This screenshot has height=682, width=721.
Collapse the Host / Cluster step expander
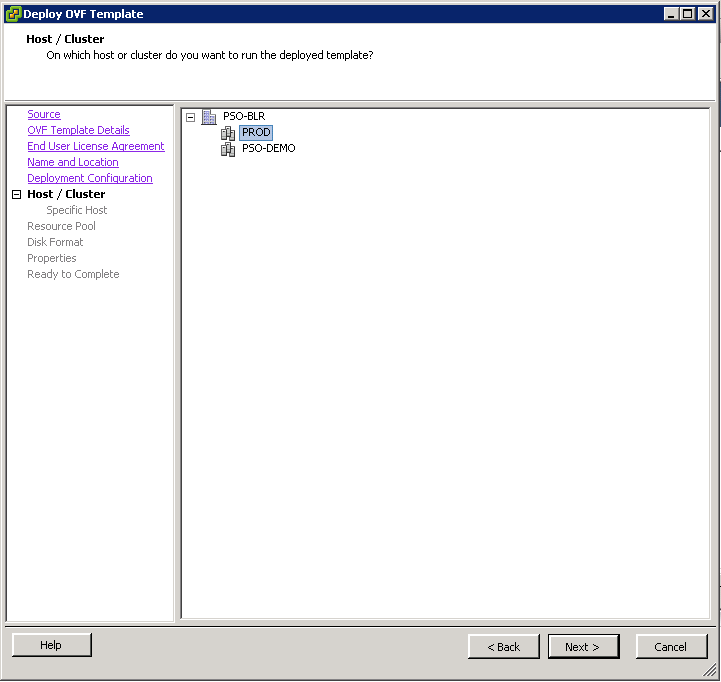[x=16, y=195]
